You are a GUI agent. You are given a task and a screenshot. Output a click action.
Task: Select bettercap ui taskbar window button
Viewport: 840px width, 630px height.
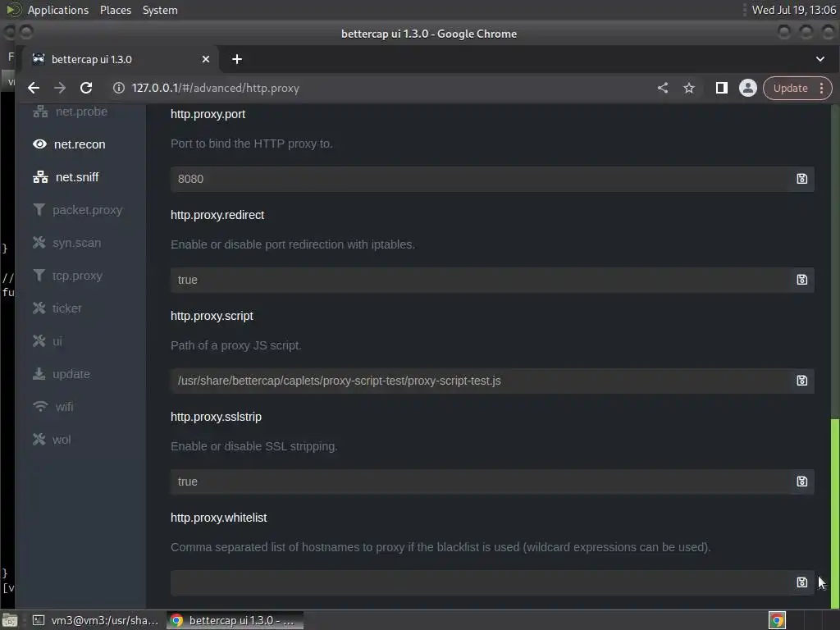click(235, 620)
